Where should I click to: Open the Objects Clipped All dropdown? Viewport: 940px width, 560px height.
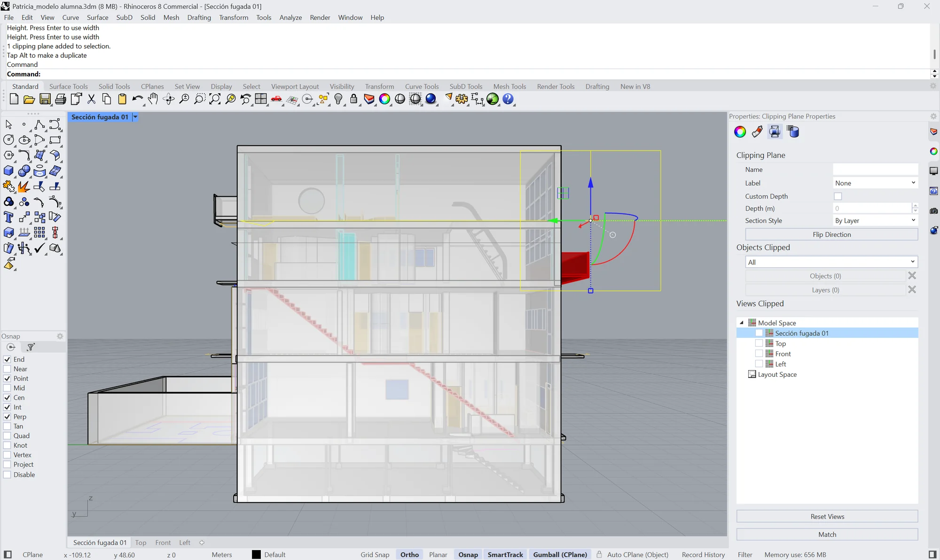pyautogui.click(x=831, y=262)
